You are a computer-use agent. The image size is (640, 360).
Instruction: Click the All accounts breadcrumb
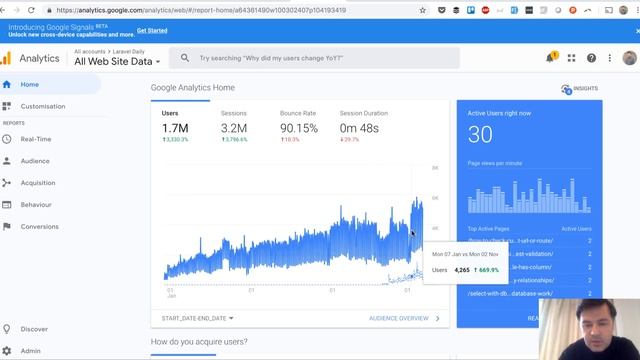tap(90, 51)
